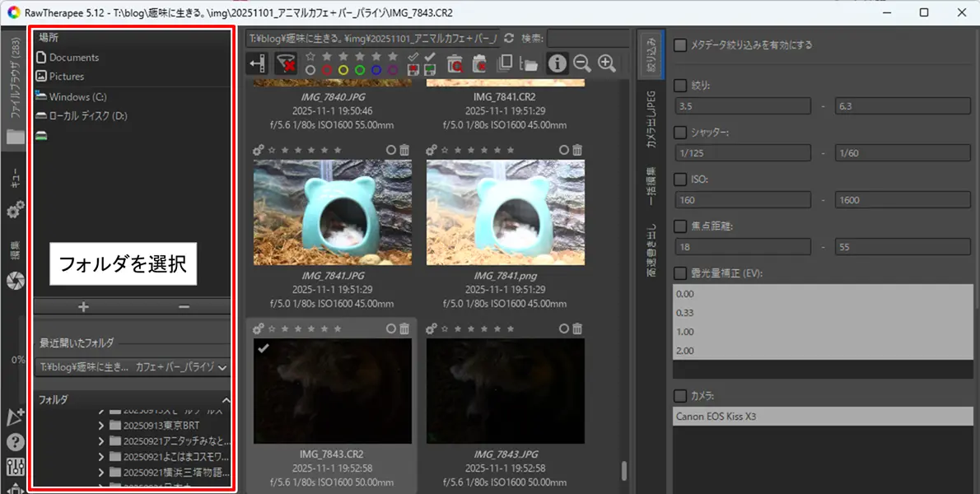Zoom out thumbnails with magnifier minus icon

pyautogui.click(x=582, y=63)
